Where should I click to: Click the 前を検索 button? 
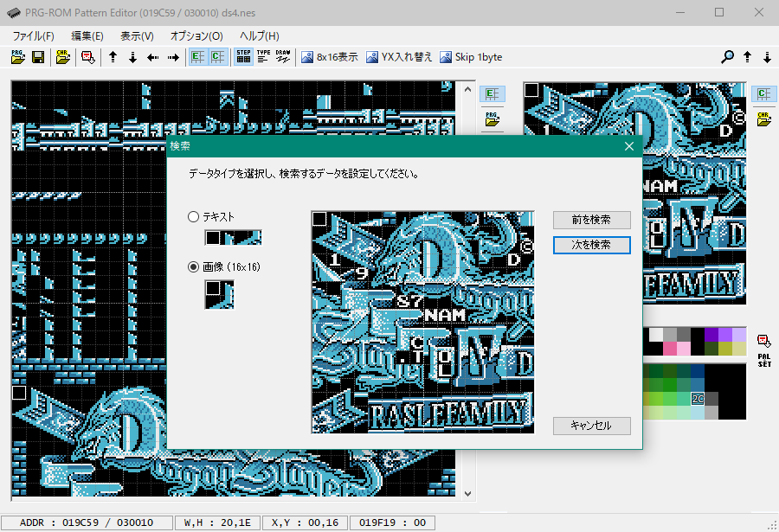pyautogui.click(x=592, y=220)
